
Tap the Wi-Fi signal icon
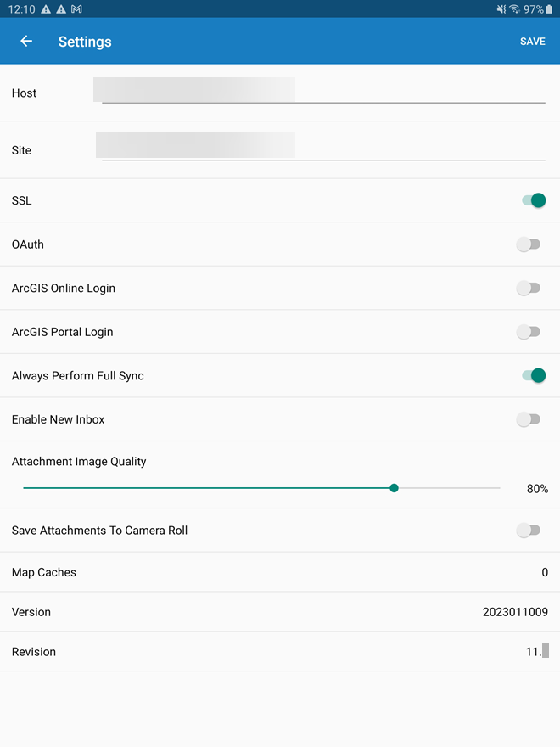[x=514, y=9]
